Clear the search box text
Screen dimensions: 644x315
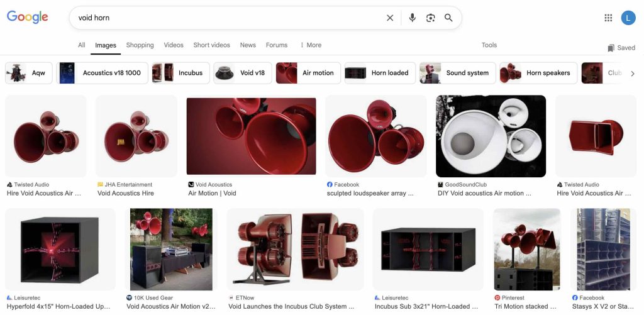coord(390,18)
